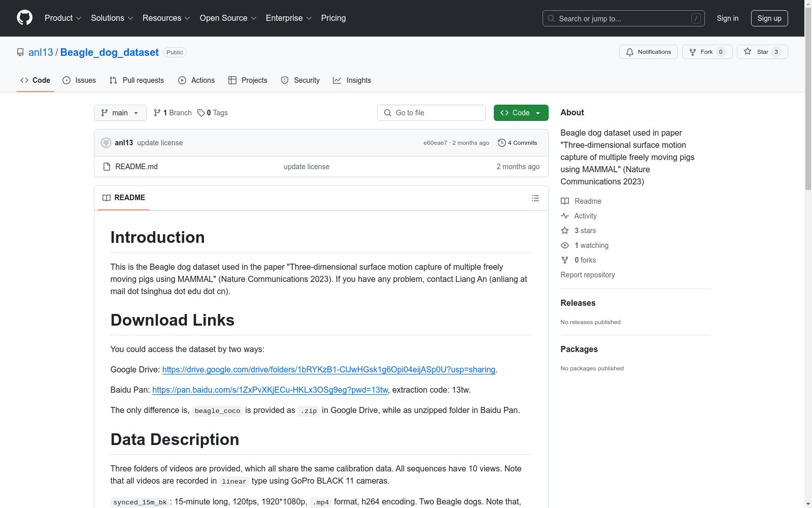This screenshot has width=812, height=508.
Task: Open the README.md file
Action: 137,167
